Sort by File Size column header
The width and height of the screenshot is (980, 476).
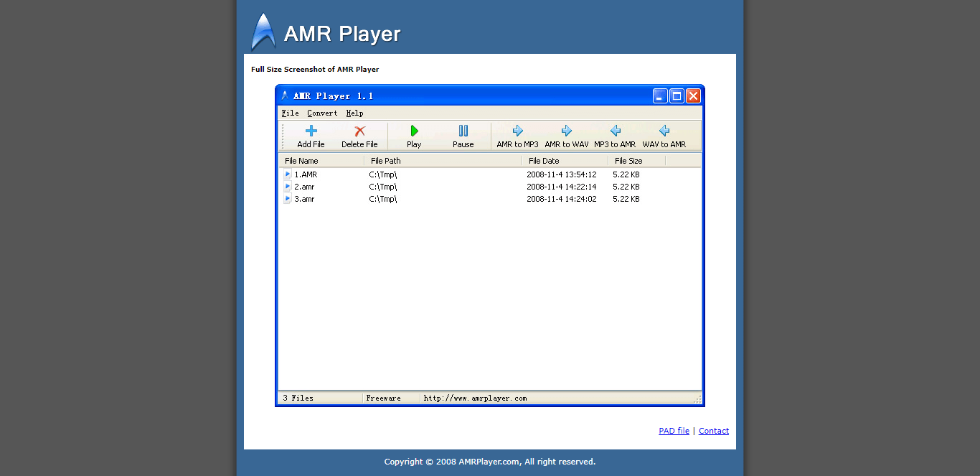[637, 161]
